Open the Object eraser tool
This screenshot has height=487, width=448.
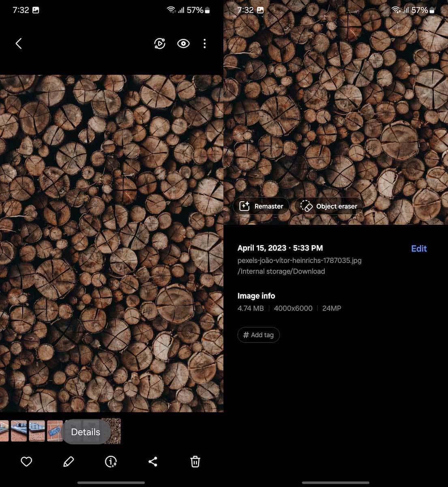coord(329,206)
